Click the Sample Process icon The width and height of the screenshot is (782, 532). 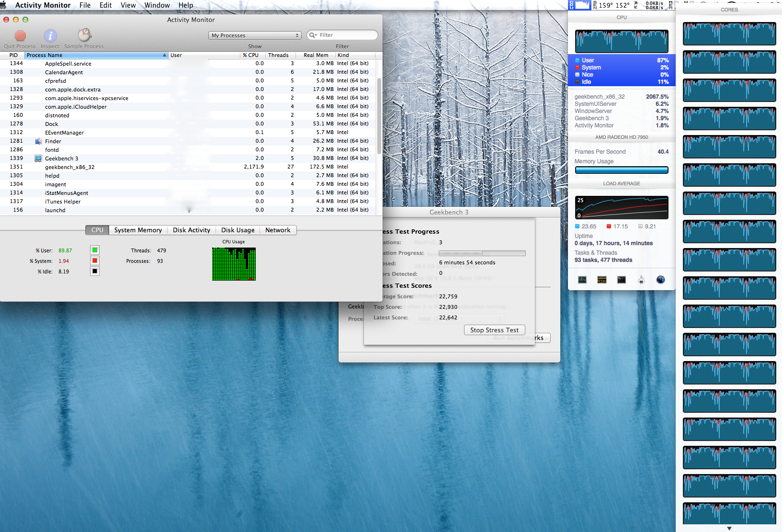pyautogui.click(x=84, y=35)
